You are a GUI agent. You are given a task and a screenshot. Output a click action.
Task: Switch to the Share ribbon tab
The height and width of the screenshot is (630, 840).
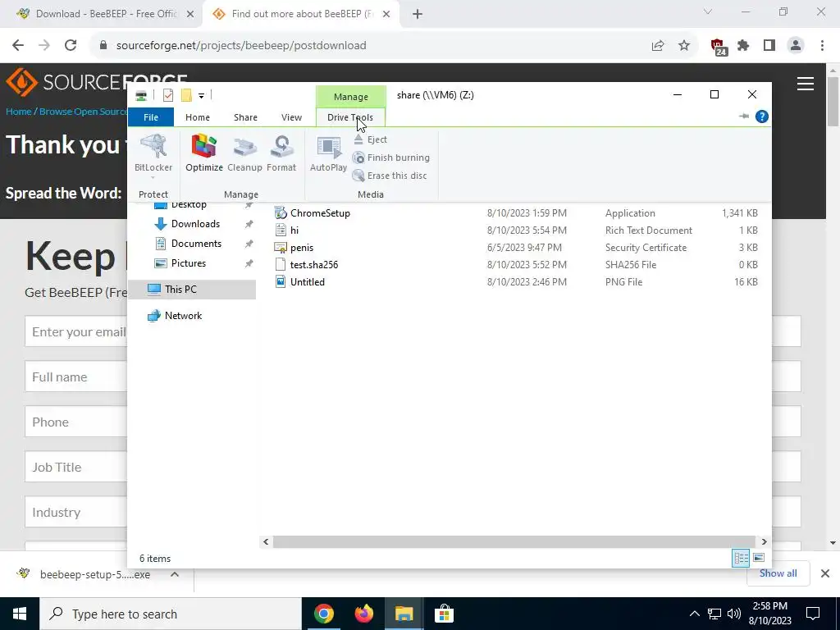[x=245, y=117]
